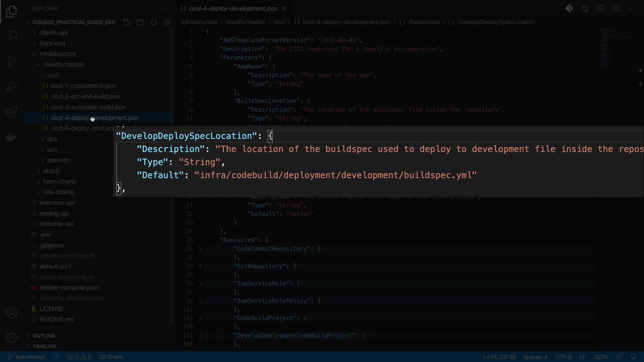Open Git Graph from status bar
Viewport: 644px width, 362px height.
click(x=111, y=357)
